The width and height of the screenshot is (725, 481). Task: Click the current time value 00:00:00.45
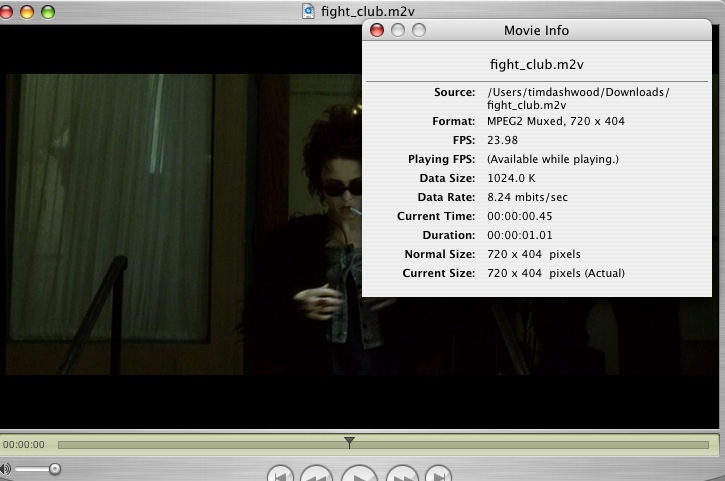coord(520,216)
